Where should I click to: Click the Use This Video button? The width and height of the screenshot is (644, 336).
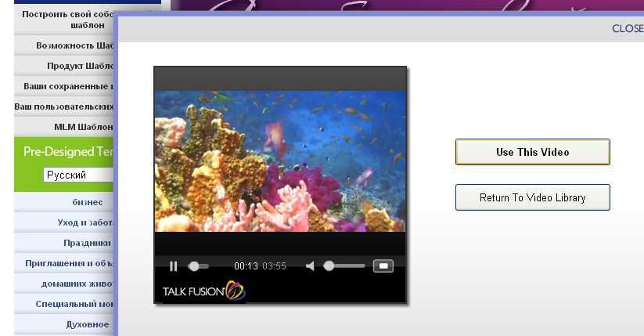pyautogui.click(x=533, y=152)
